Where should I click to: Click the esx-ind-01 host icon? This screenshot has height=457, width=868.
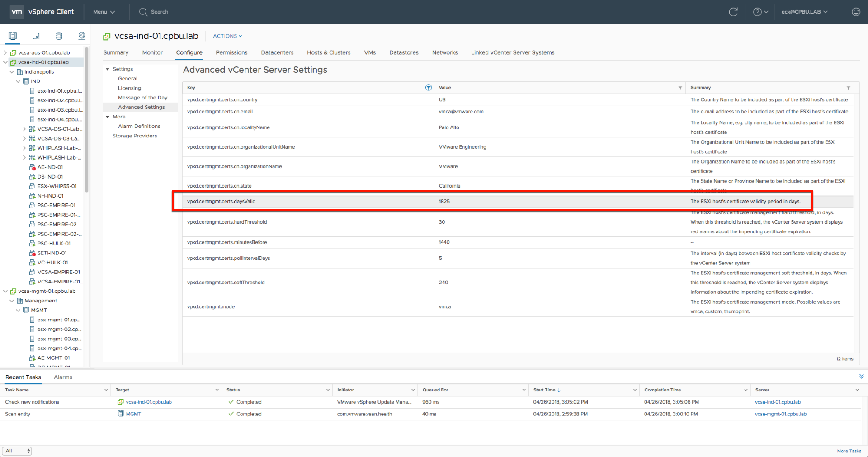33,91
